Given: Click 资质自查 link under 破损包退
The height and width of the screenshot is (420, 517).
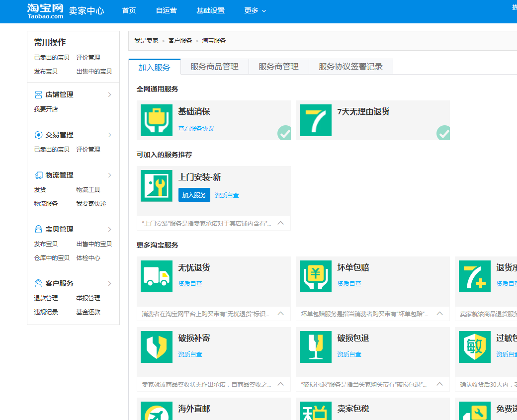Looking at the screenshot, I should coord(349,354).
